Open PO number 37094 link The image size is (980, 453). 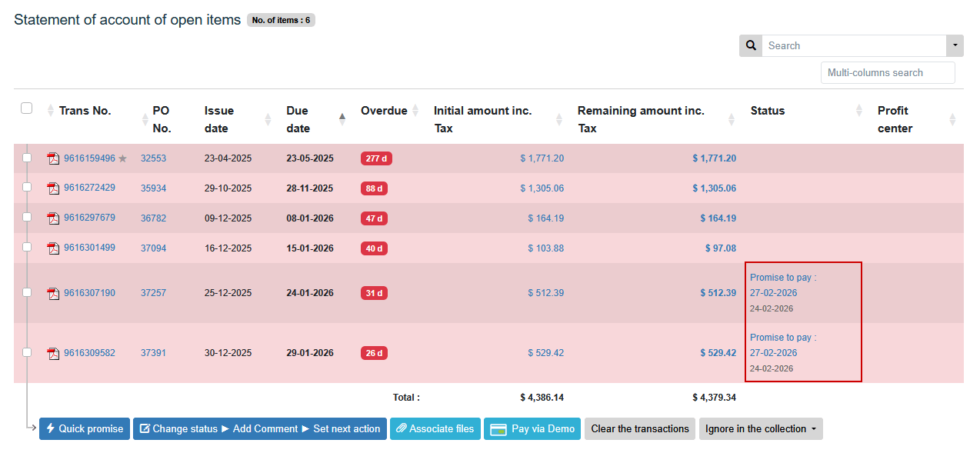click(153, 248)
